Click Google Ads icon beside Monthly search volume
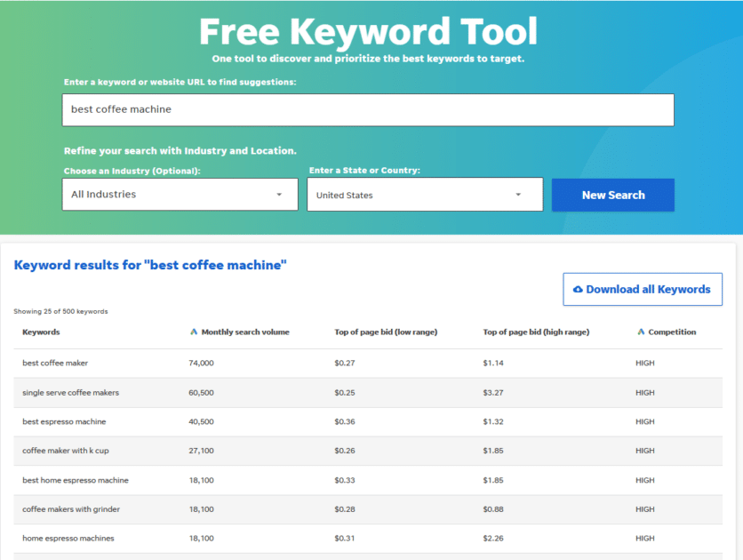The image size is (743, 560). pos(194,332)
